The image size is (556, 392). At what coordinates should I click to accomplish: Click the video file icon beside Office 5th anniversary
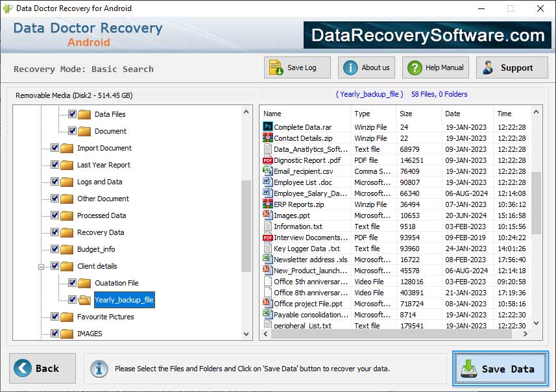[x=269, y=282]
